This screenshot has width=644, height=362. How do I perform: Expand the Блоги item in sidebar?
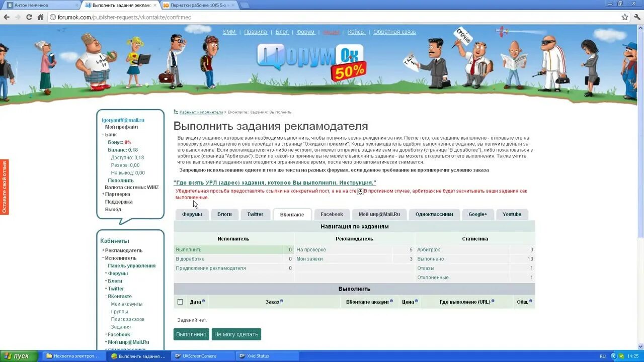(x=106, y=281)
